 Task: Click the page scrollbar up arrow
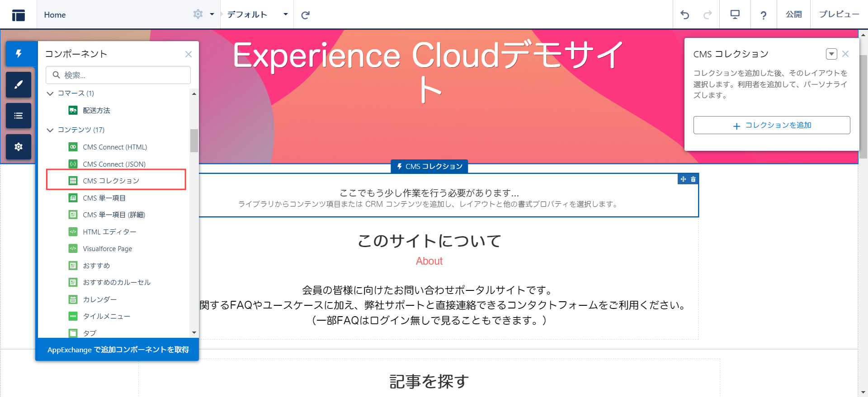[863, 34]
